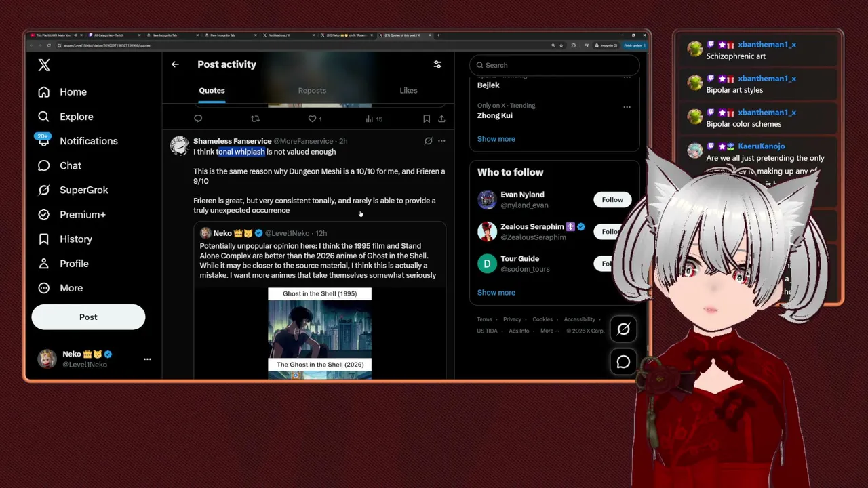Click the X search input field
Image resolution: width=868 pixels, height=488 pixels.
[555, 65]
